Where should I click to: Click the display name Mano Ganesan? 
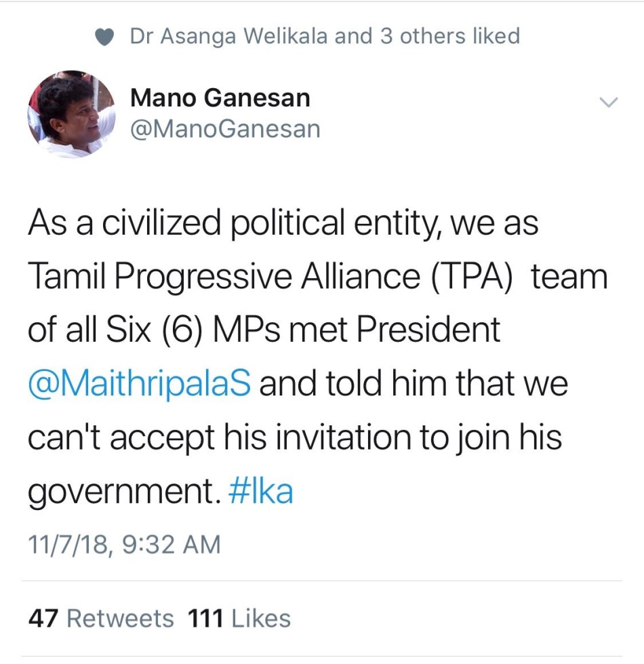point(220,98)
